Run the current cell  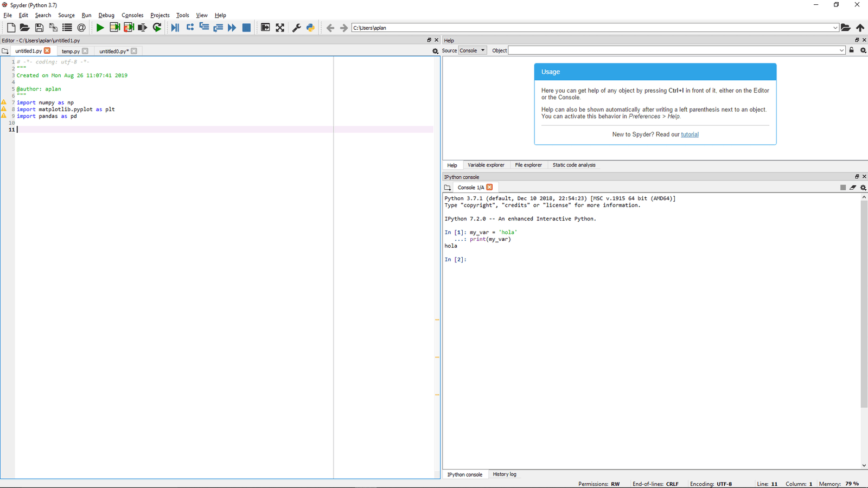coord(114,28)
